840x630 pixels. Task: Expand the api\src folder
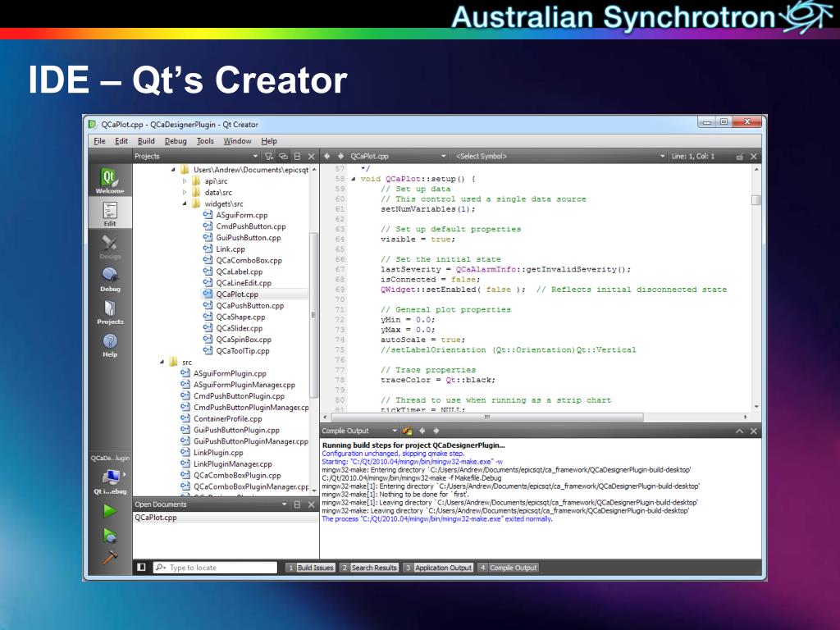[x=185, y=181]
